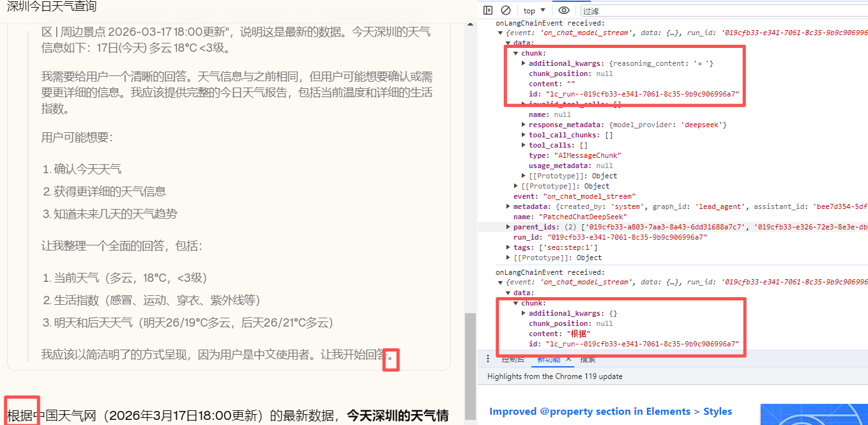This screenshot has height=425, width=868.
Task: Focus the 过滤 filter input field
Action: point(724,11)
